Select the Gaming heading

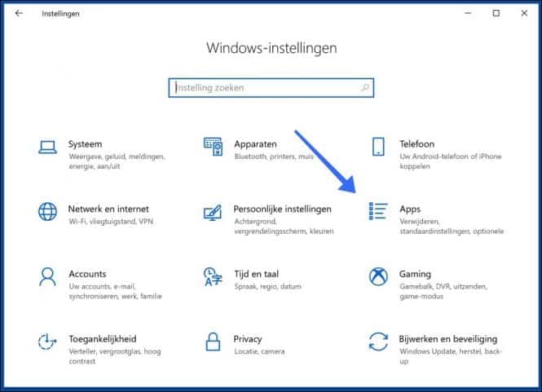pyautogui.click(x=415, y=275)
